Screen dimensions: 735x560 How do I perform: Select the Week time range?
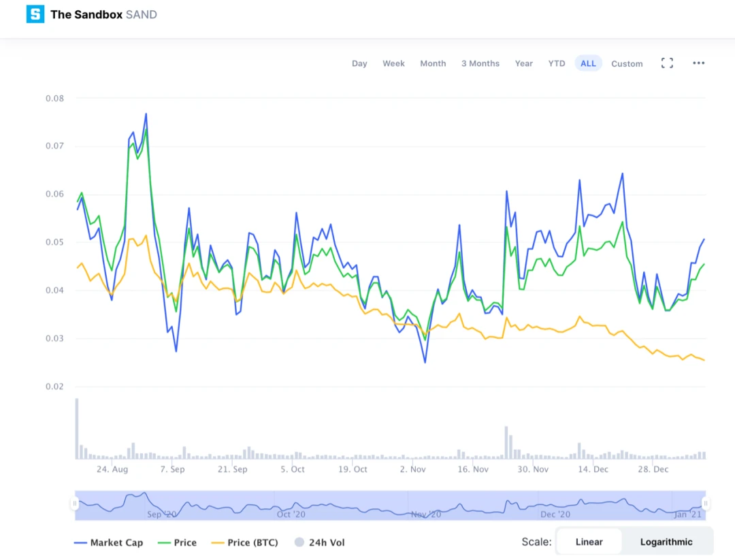[x=393, y=63]
